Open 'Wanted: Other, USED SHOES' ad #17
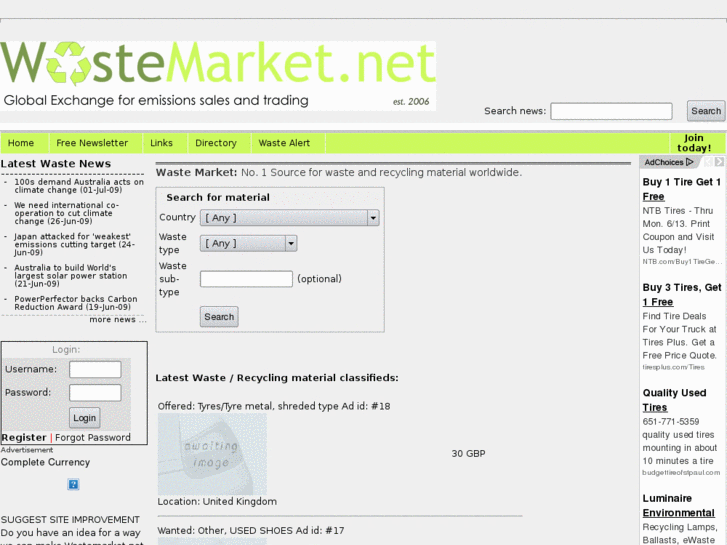The image size is (727, 545). click(x=250, y=530)
